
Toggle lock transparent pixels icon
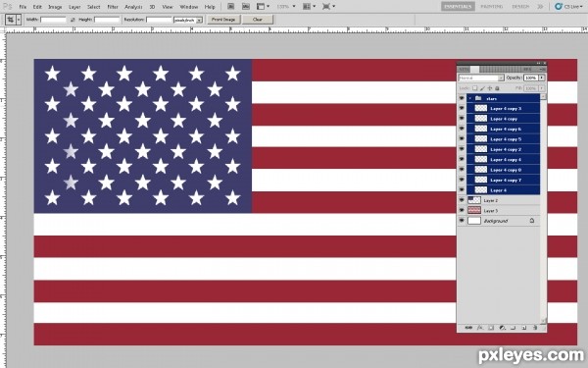click(474, 88)
